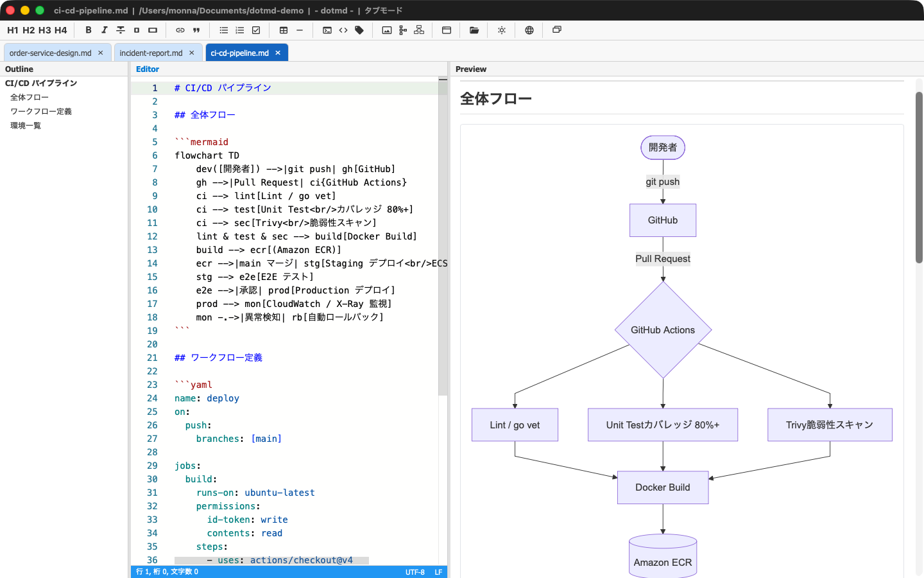The height and width of the screenshot is (578, 924).
Task: Click the GitHub Actions diamond node
Action: [663, 330]
